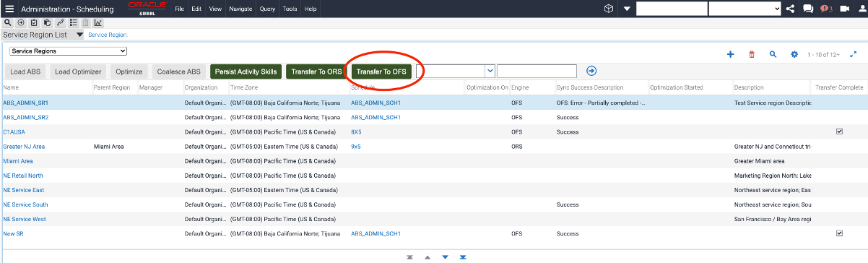Open the hamburger navigation menu

[x=9, y=9]
